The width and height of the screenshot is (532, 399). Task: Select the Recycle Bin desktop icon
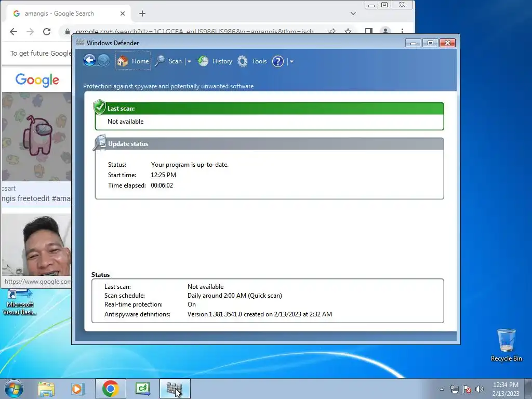(506, 345)
